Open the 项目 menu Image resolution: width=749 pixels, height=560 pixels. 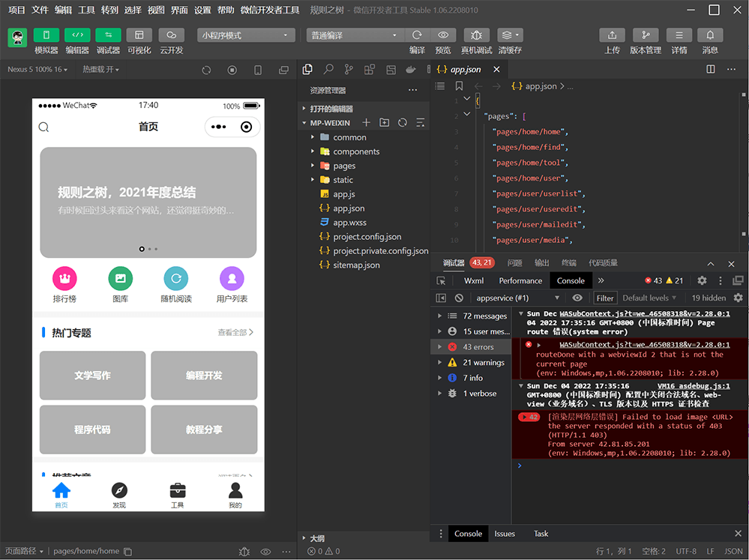click(x=16, y=10)
